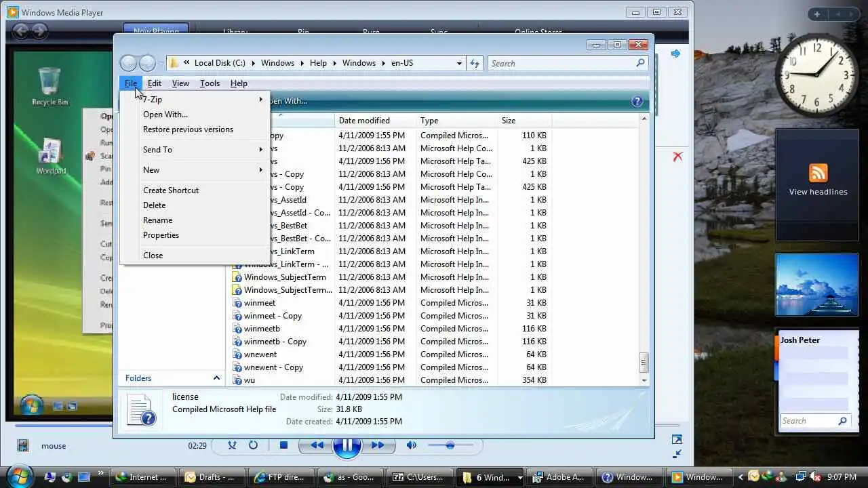The height and width of the screenshot is (488, 868).
Task: Toggle shuffle in Media Player
Action: 233,445
